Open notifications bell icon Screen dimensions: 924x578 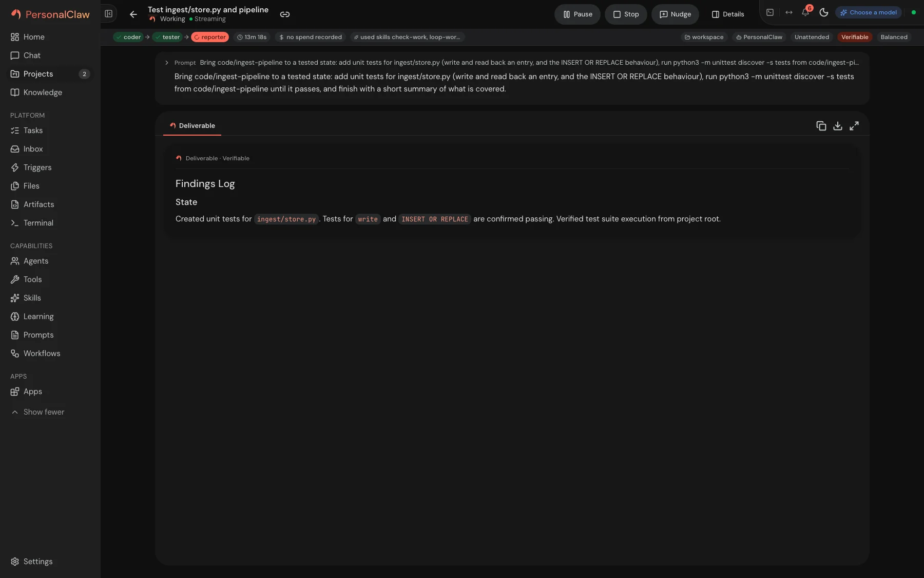[x=806, y=12]
